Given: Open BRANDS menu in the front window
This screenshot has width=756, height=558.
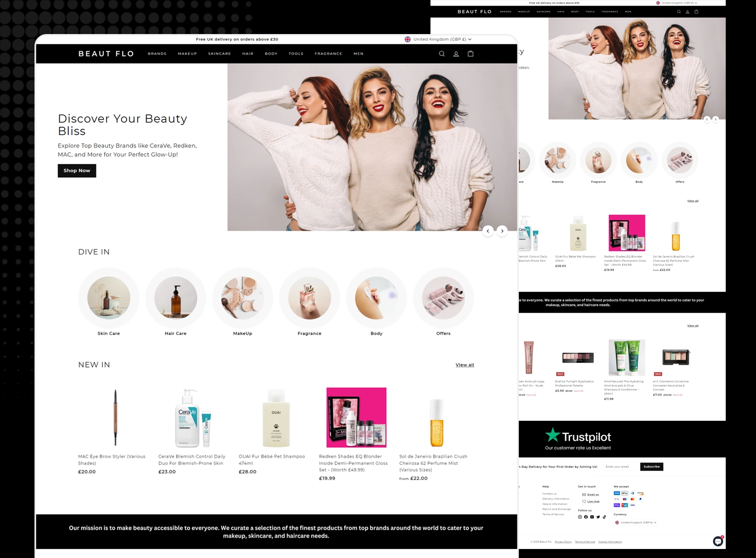Looking at the screenshot, I should 157,54.
